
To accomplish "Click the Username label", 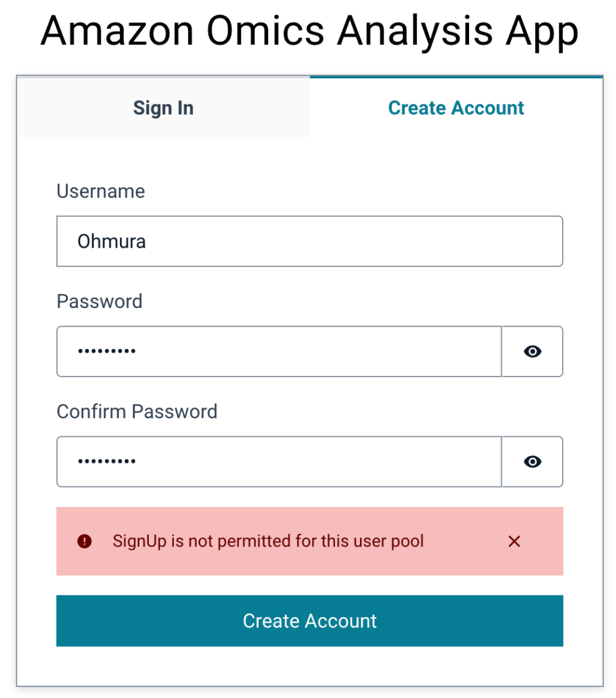I will click(x=100, y=191).
